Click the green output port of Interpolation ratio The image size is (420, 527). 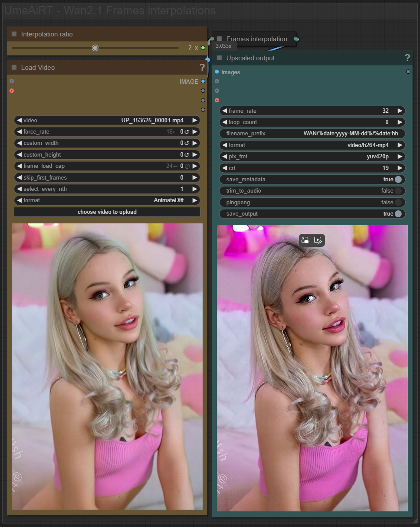coord(203,48)
